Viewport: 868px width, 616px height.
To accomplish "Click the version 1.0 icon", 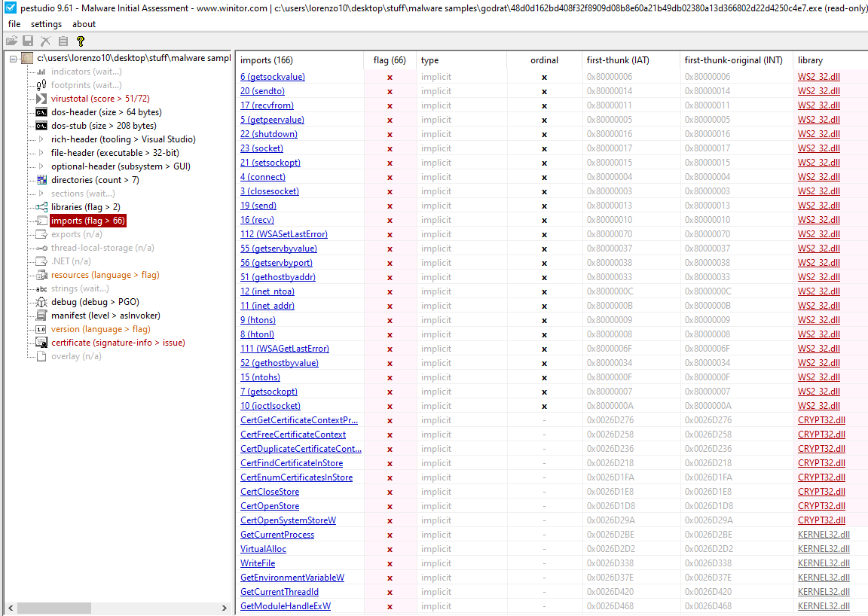I will 41,329.
